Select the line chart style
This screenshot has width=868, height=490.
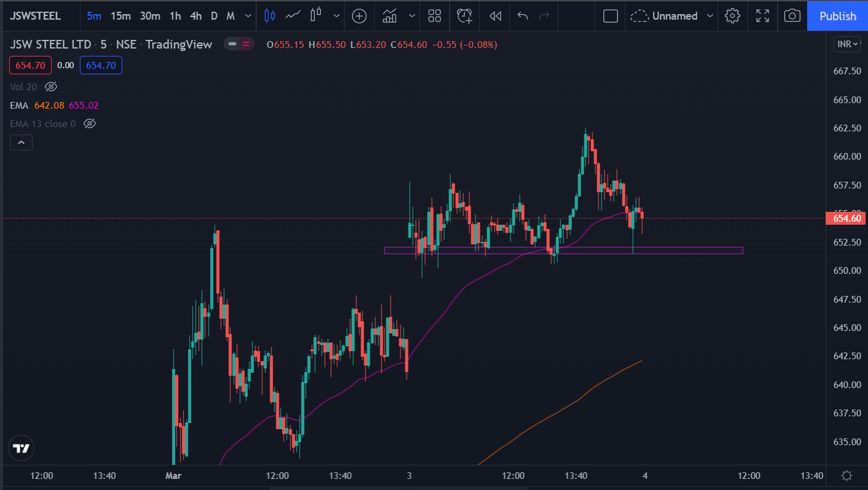293,16
